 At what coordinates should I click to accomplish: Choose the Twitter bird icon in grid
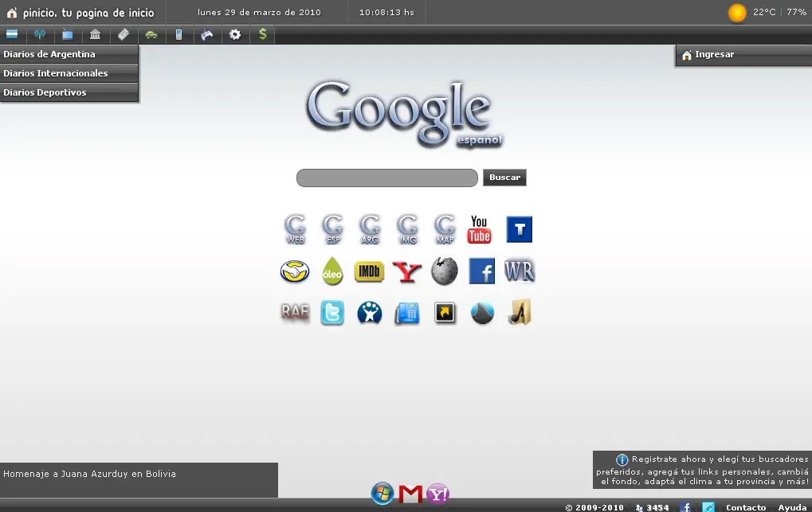click(332, 313)
